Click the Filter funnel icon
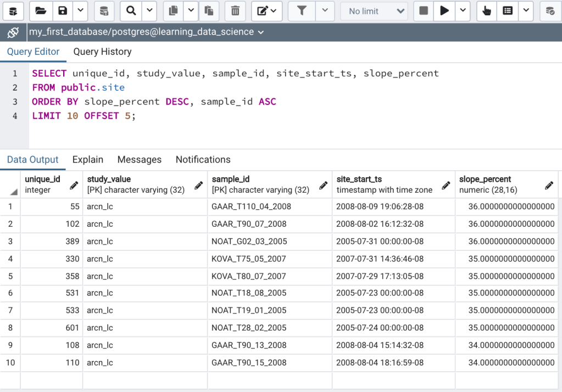This screenshot has width=562, height=392. 302,11
